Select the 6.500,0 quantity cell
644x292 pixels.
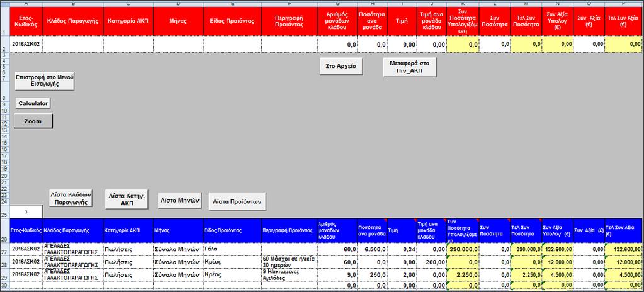pos(371,249)
